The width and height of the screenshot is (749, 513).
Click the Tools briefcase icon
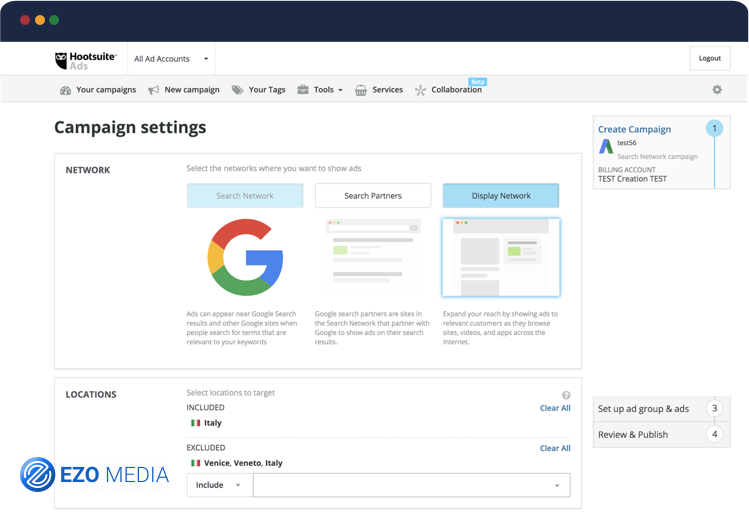(303, 89)
